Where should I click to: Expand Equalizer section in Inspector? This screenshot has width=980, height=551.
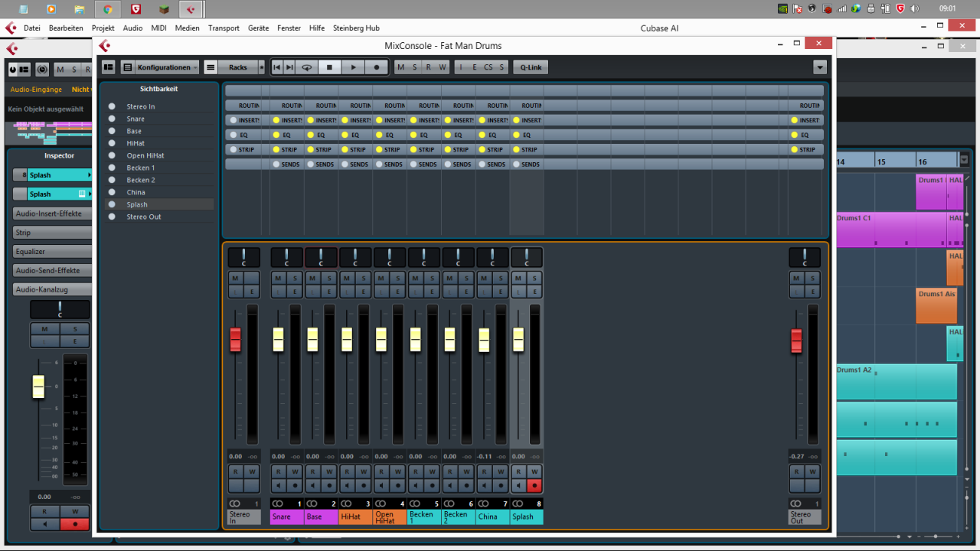(x=52, y=251)
